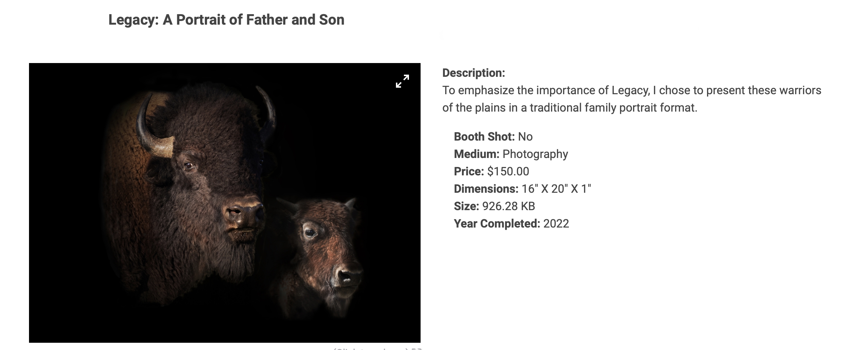Select the Photography medium text

pos(535,154)
